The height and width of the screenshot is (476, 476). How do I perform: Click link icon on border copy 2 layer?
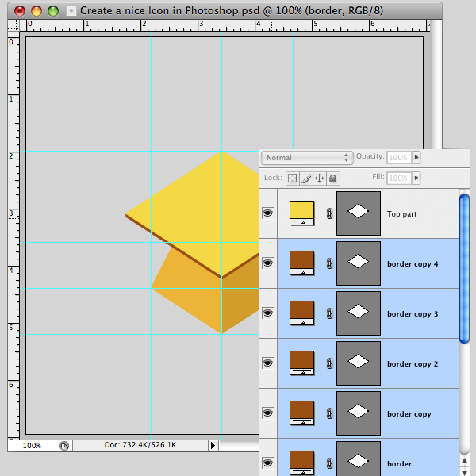[x=330, y=363]
